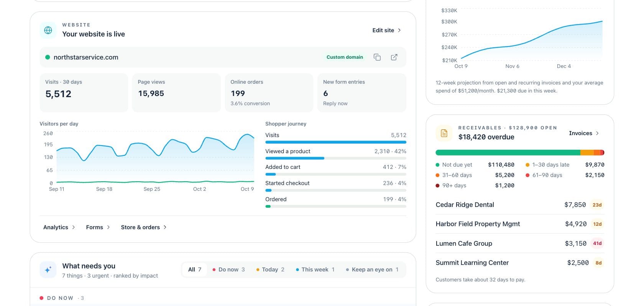
Task: Open northstarservice.com in a new tab
Action: coord(394,57)
